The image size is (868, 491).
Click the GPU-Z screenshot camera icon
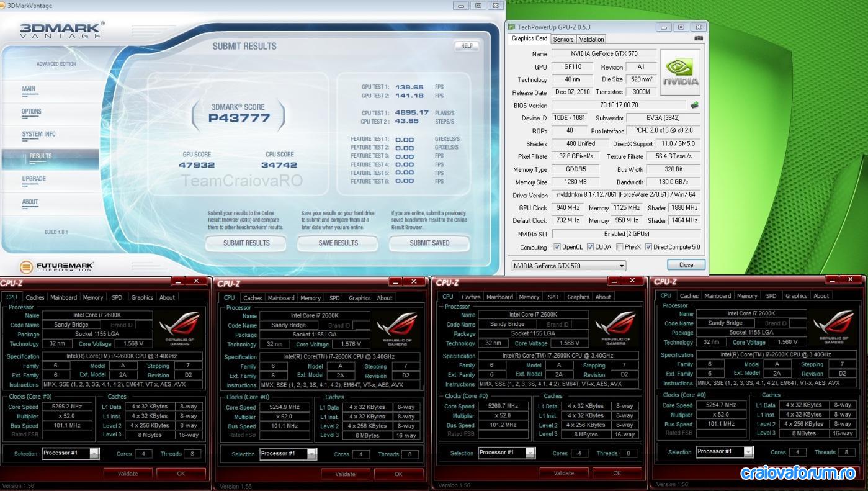(699, 38)
